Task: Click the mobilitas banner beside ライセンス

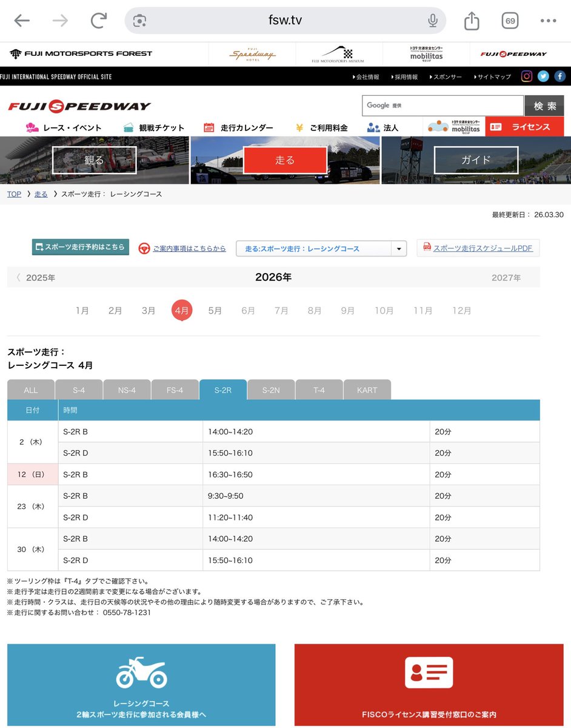Action: [x=454, y=127]
